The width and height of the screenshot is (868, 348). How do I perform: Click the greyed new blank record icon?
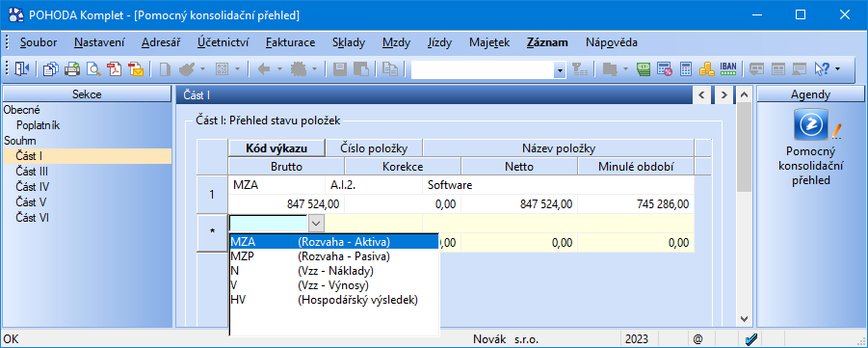click(165, 68)
